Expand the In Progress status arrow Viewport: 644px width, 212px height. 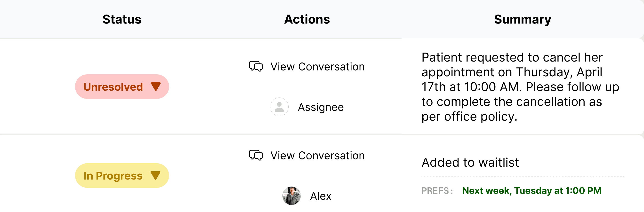(x=156, y=176)
